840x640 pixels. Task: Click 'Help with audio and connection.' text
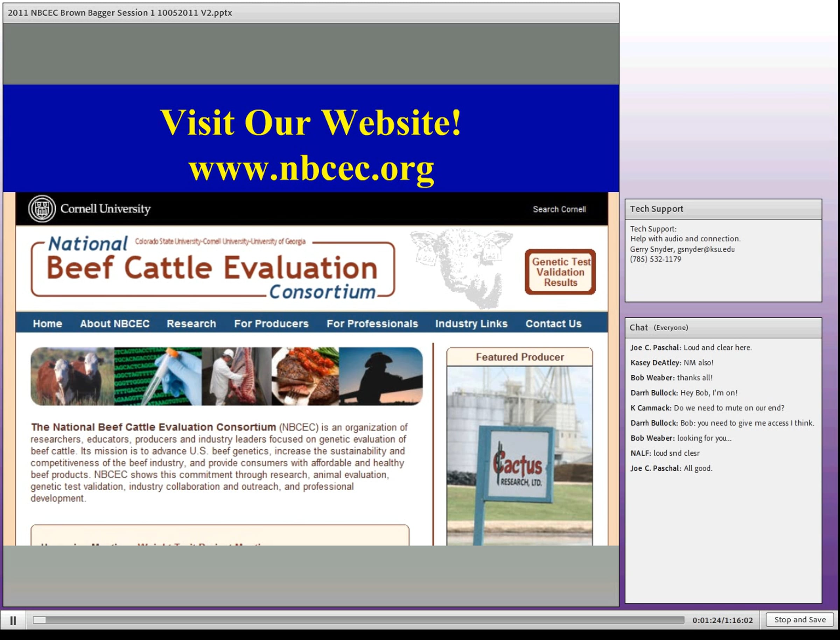[685, 239]
